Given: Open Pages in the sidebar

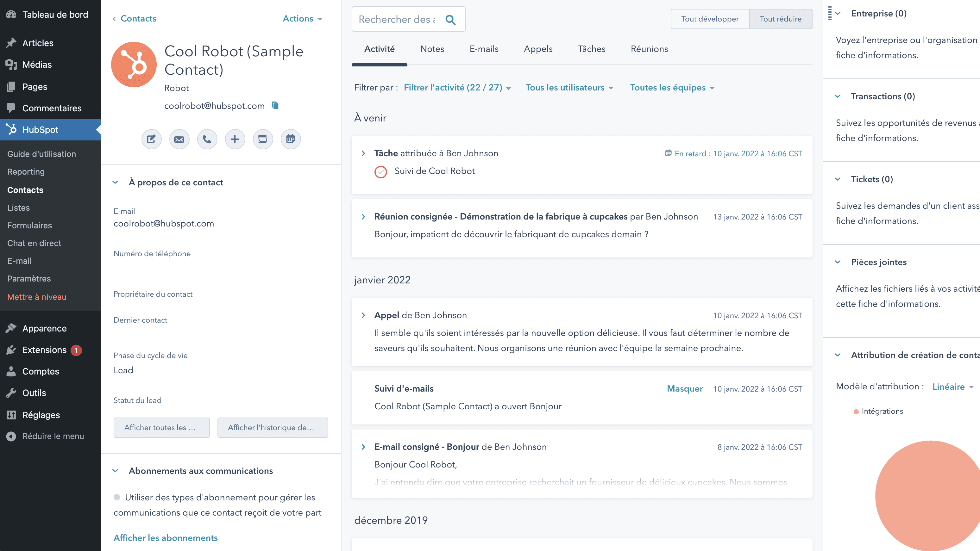Looking at the screenshot, I should click(50, 87).
